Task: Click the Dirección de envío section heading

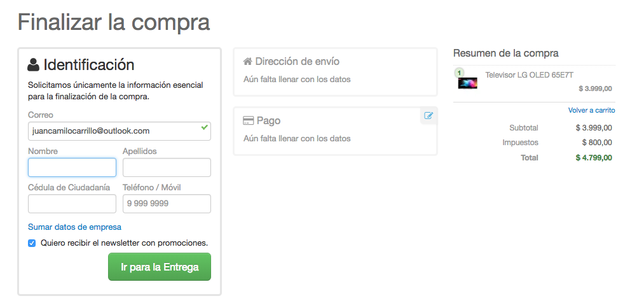Action: click(x=297, y=62)
